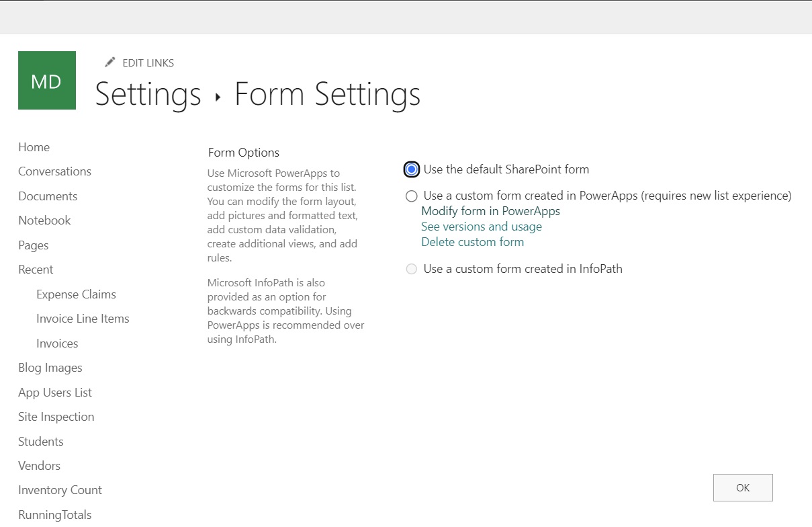Click the MD green site logo
This screenshot has width=812, height=527.
[x=46, y=79]
